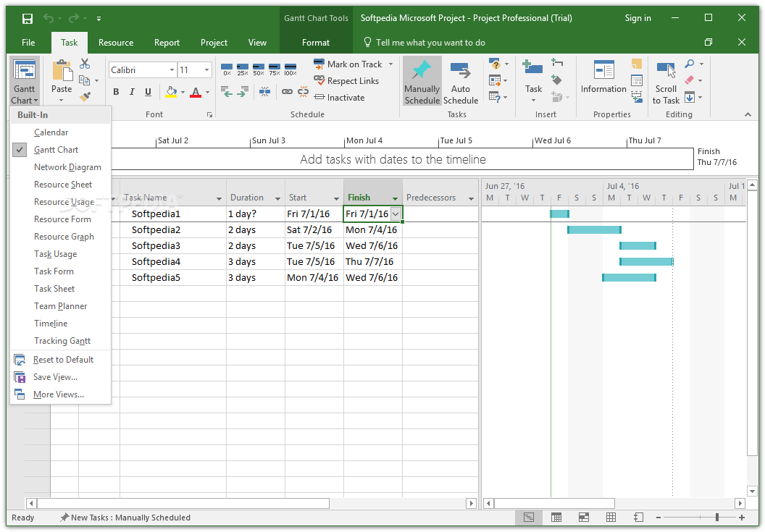Mark task 75% complete

[274, 69]
